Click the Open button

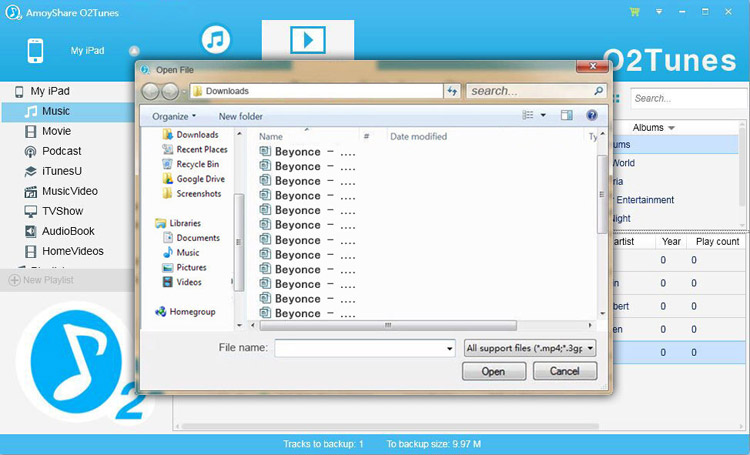[494, 371]
